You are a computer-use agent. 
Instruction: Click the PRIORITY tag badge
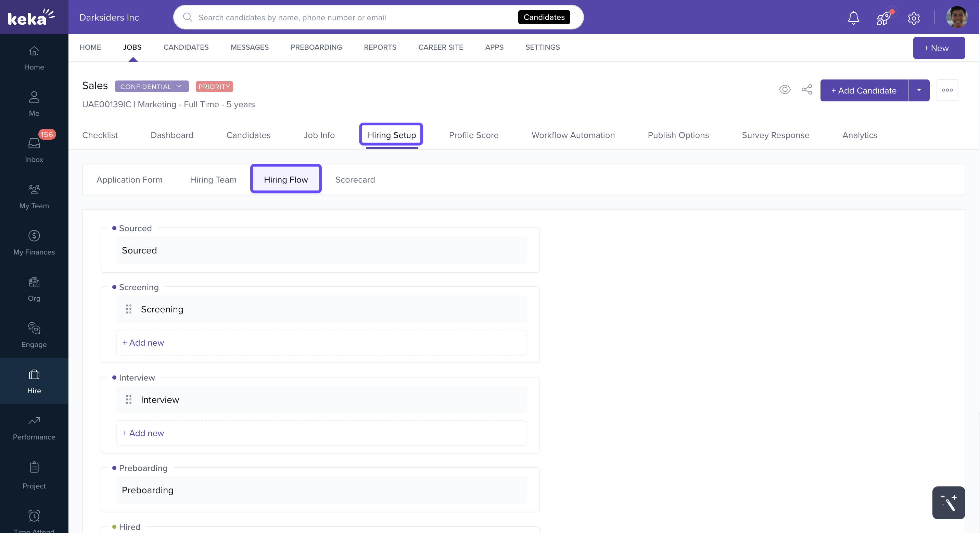click(214, 86)
